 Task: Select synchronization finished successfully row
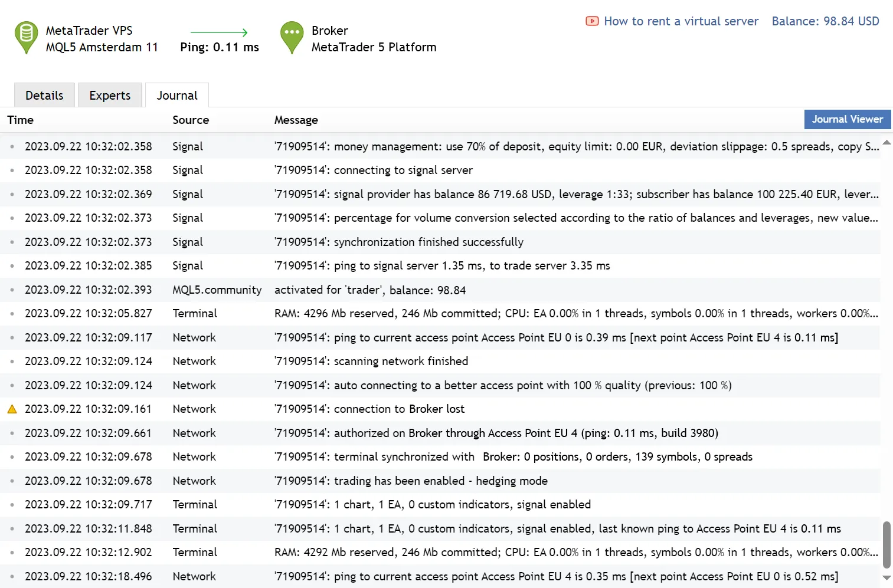440,242
